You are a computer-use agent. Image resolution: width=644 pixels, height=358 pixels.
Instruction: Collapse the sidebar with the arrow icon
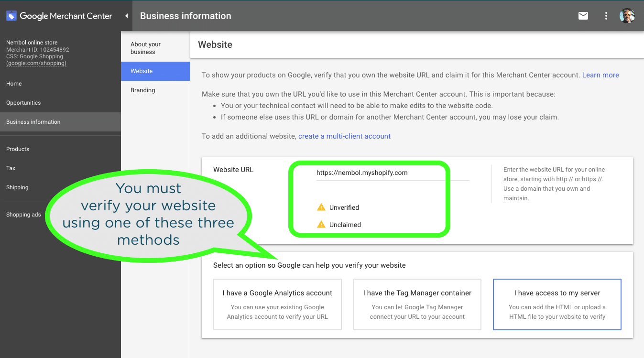pos(127,16)
